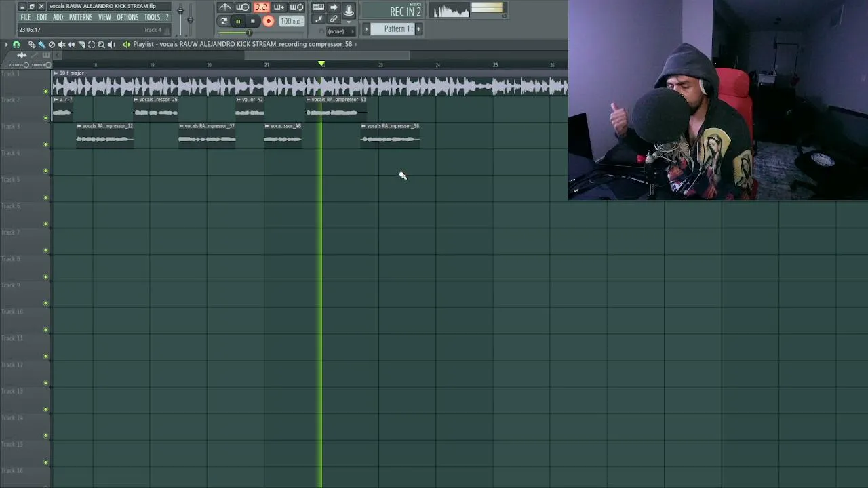Adjust the master pitch slider

point(190,20)
